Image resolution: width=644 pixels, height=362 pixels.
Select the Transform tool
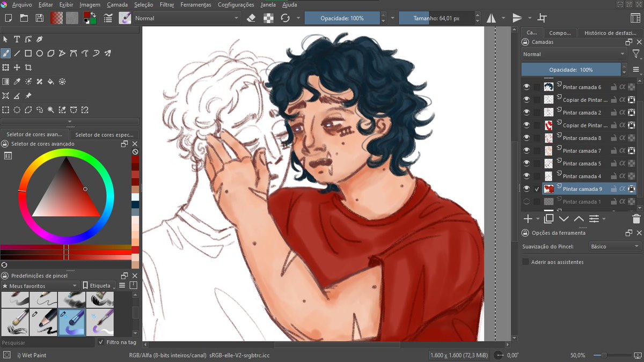coord(5,68)
